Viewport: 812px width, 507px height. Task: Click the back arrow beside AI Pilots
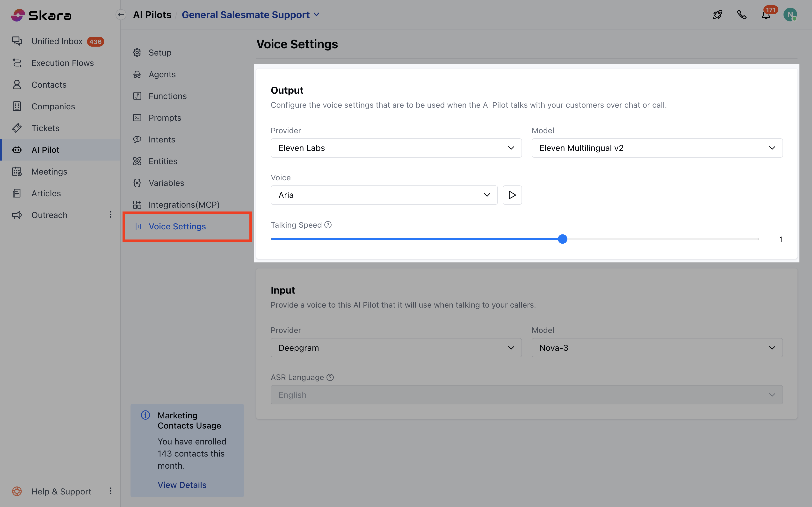[121, 15]
